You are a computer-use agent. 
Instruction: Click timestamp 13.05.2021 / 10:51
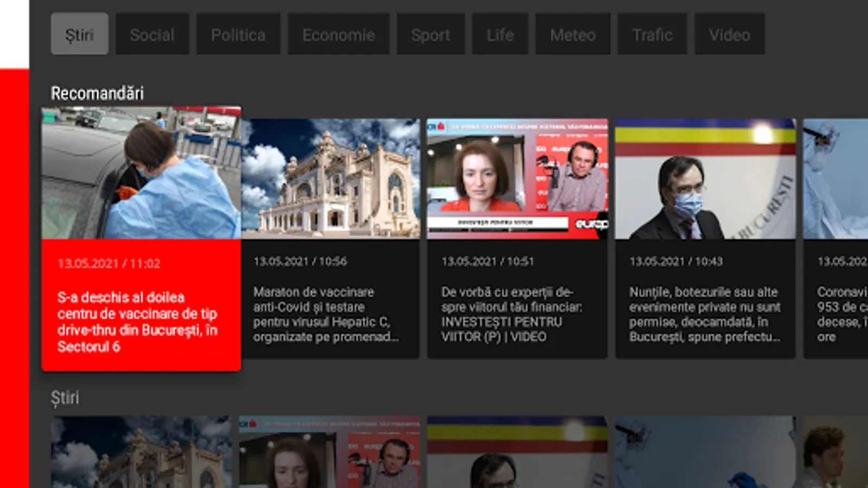tap(488, 261)
